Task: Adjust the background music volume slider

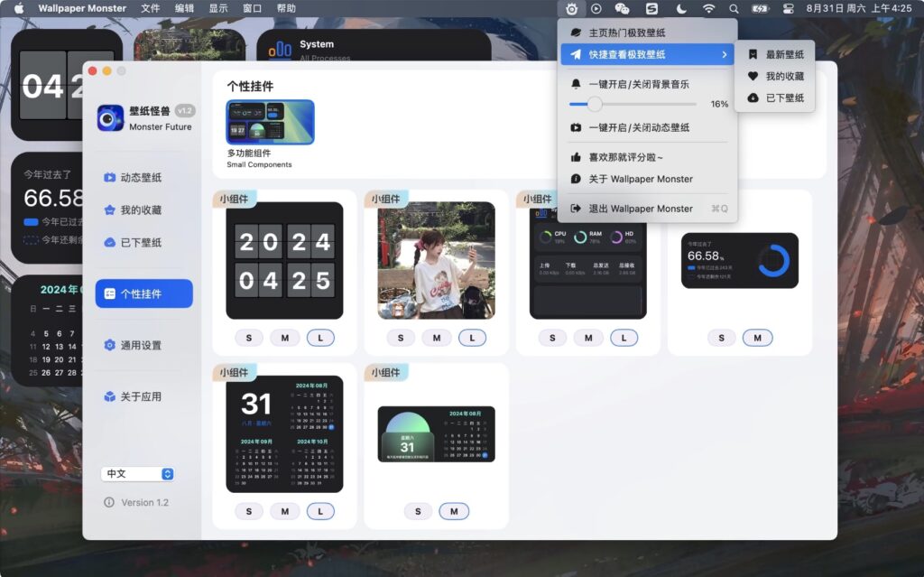Action: click(595, 104)
